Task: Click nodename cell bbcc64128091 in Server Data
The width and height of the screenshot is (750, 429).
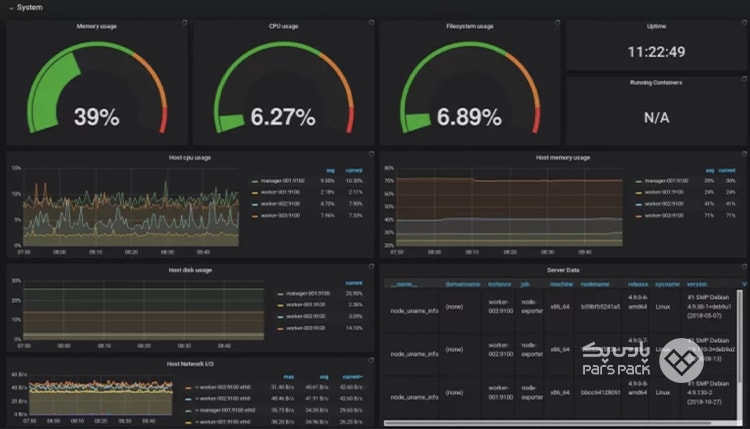Action: tap(600, 393)
